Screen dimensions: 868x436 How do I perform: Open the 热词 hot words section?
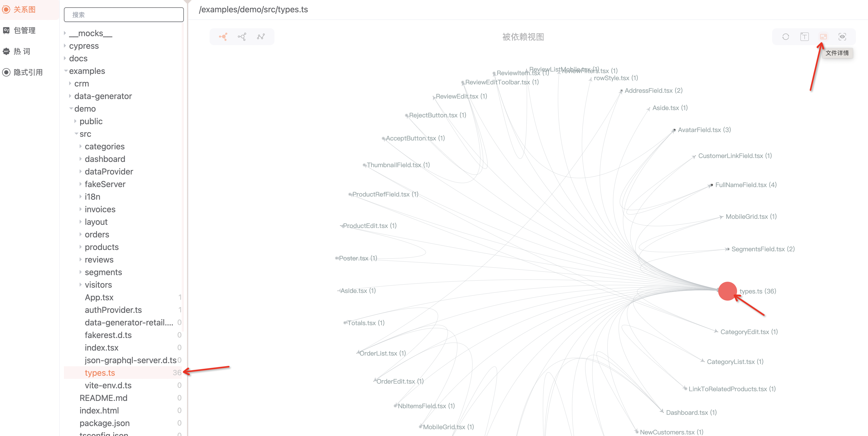pos(21,52)
